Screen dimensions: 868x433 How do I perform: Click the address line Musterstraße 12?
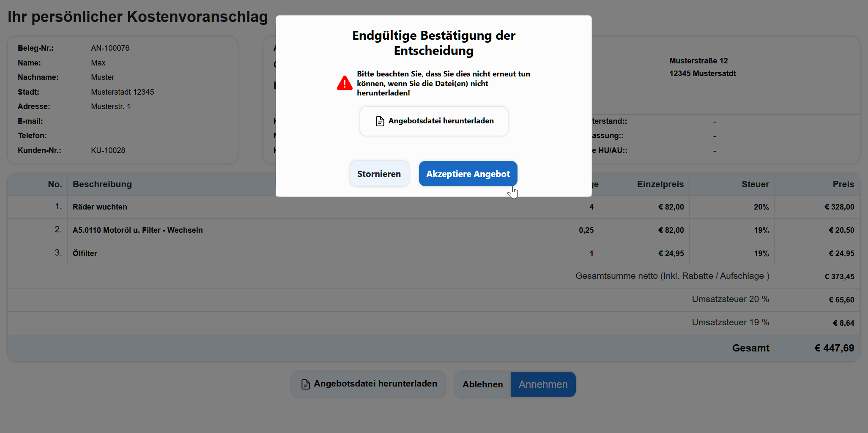pos(699,61)
